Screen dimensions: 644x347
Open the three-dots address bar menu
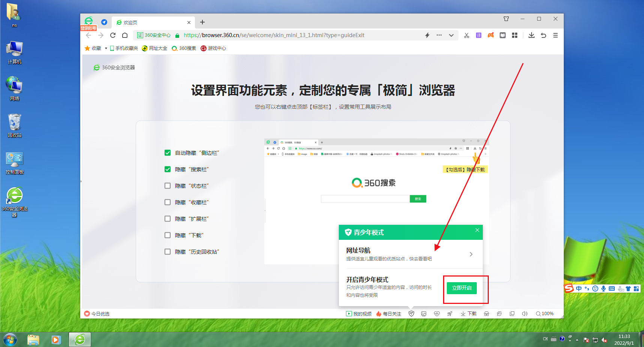pyautogui.click(x=439, y=35)
